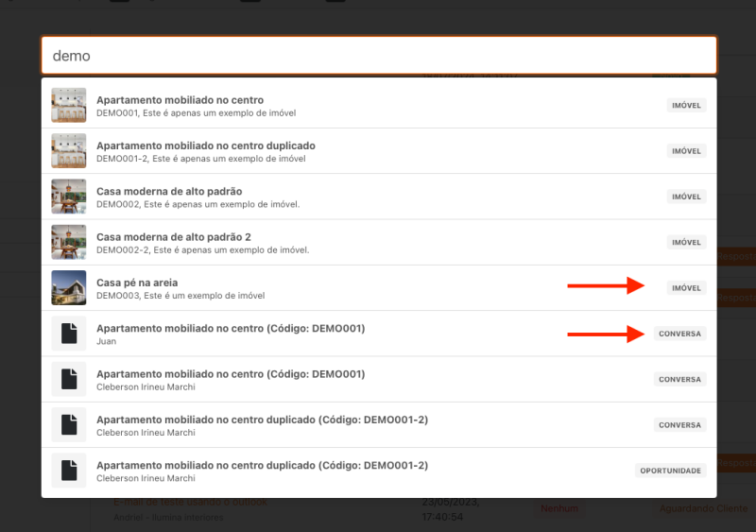Select the OPORTUNIDADE badge in last result
The image size is (756, 532).
click(x=670, y=471)
